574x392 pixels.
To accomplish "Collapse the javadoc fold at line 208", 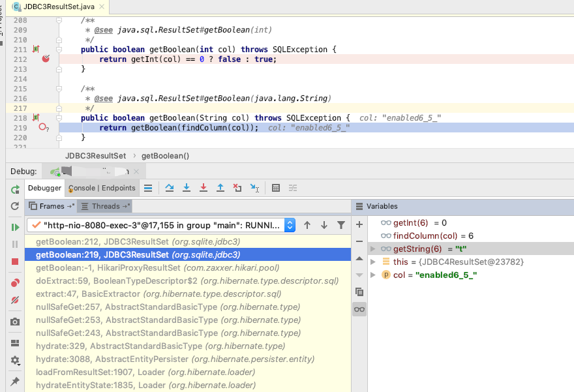I will [x=59, y=20].
